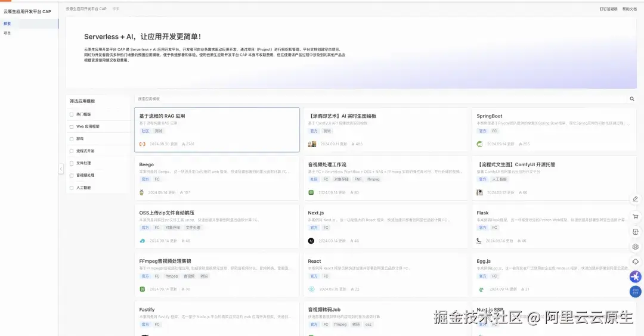Open 【涂鸦即艺术】AI 实时生图绘板 card title
The height and width of the screenshot is (336, 644).
click(x=342, y=116)
